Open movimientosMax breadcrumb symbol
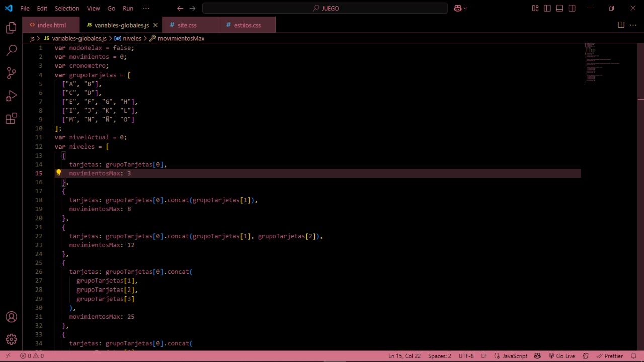Screen dimensions: 644x362 [177, 38]
